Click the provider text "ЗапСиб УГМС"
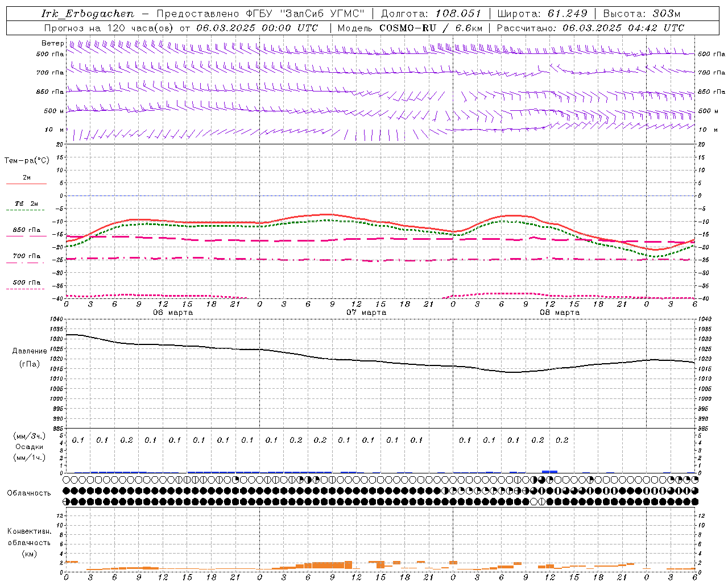Screen dimensions: 728x582 [322, 14]
